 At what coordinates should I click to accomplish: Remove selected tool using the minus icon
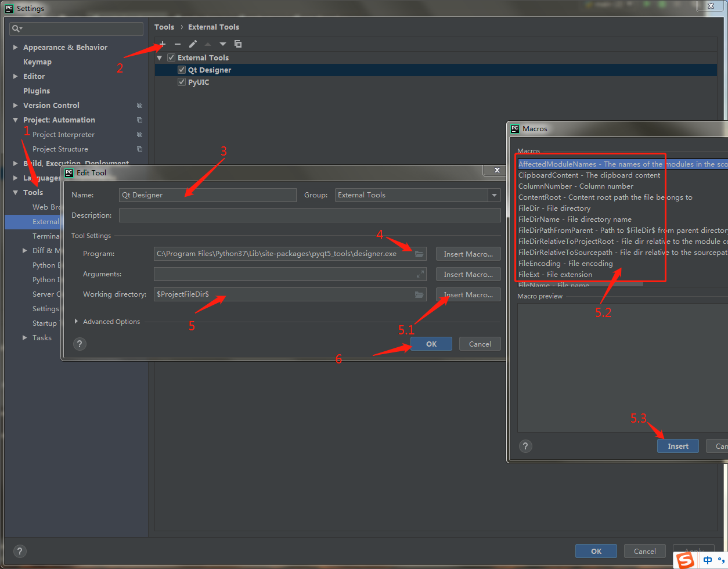178,44
